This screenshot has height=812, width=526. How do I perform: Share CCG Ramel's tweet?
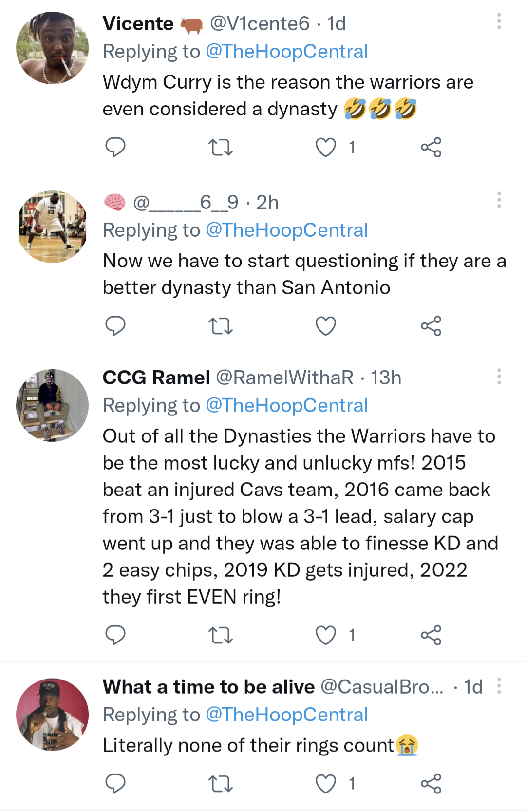431,635
